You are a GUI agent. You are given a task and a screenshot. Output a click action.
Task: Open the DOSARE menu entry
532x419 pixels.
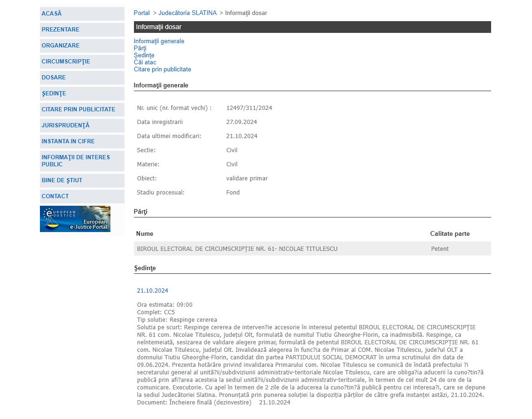54,78
